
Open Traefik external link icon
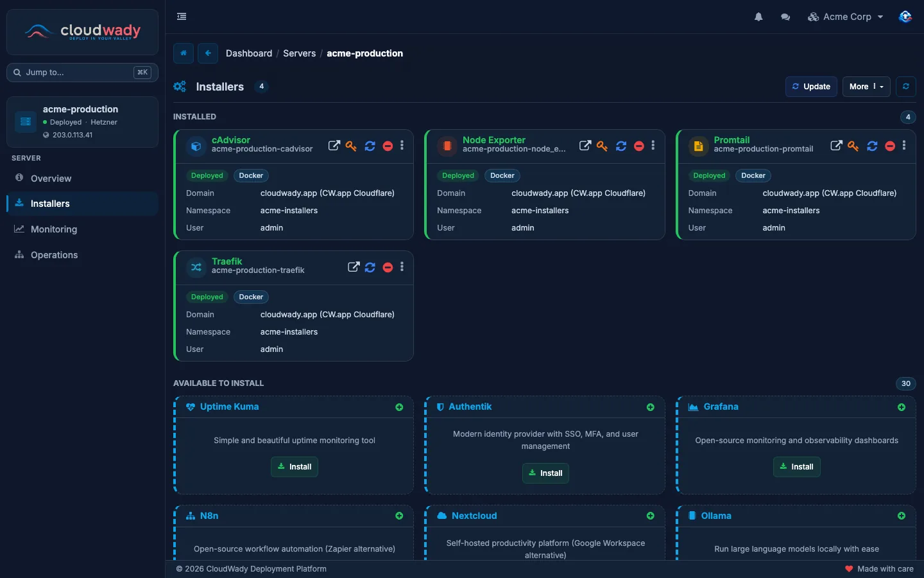click(354, 267)
